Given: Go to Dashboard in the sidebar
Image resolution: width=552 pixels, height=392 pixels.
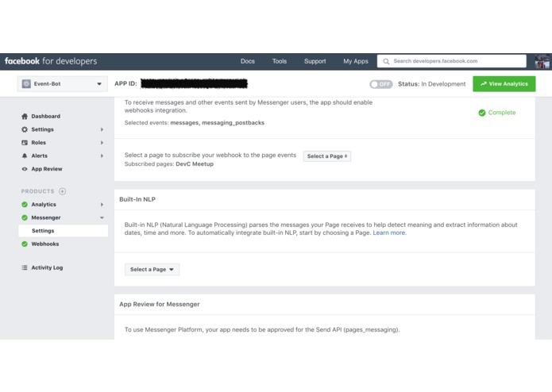Looking at the screenshot, I should (x=46, y=117).
